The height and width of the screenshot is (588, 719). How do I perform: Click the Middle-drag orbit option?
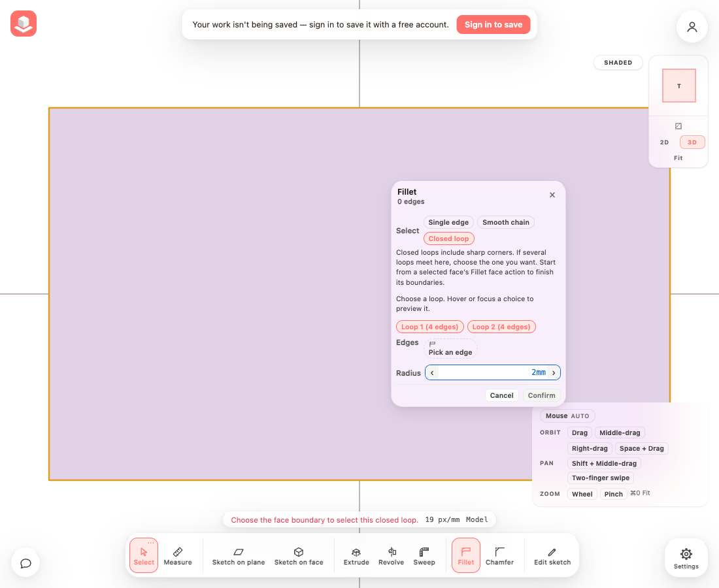tap(620, 433)
